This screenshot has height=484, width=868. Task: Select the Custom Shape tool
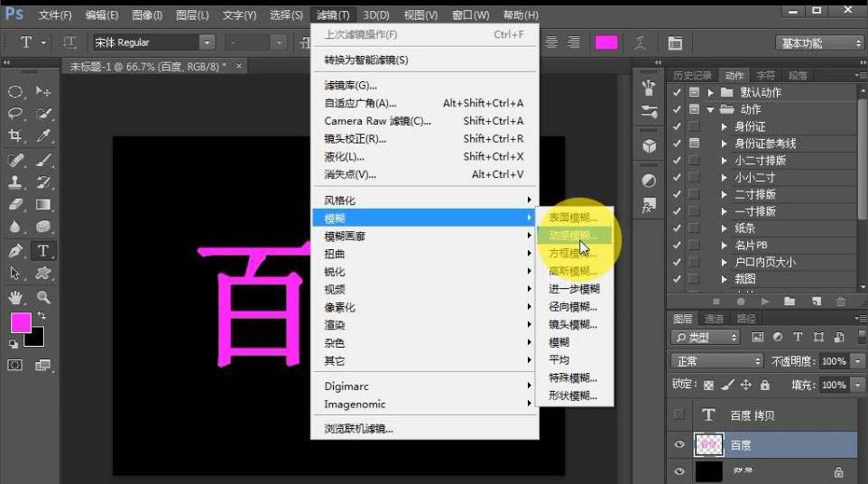[x=43, y=273]
